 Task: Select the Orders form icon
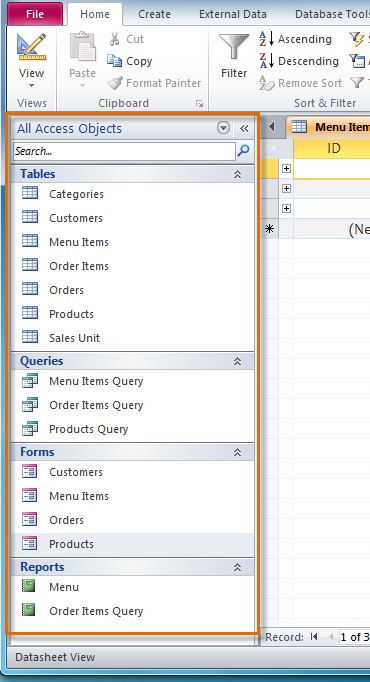[30, 519]
